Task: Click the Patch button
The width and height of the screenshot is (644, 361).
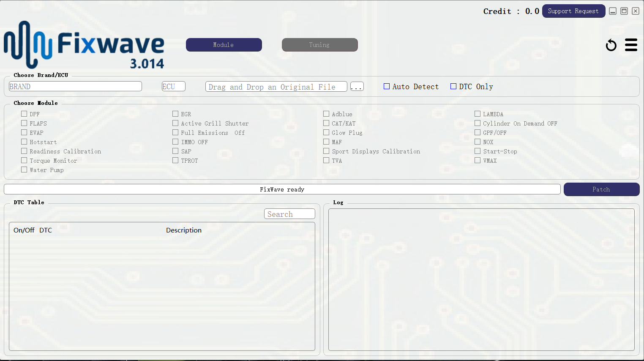Action: [601, 189]
